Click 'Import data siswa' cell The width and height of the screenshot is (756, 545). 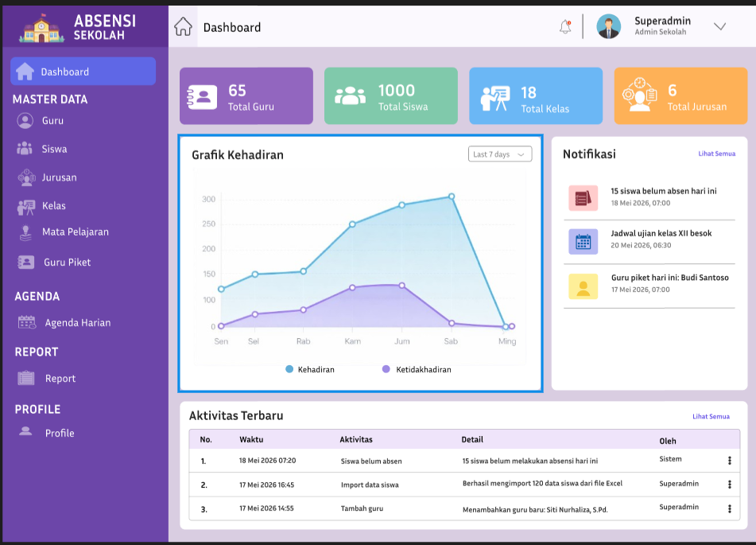click(370, 485)
